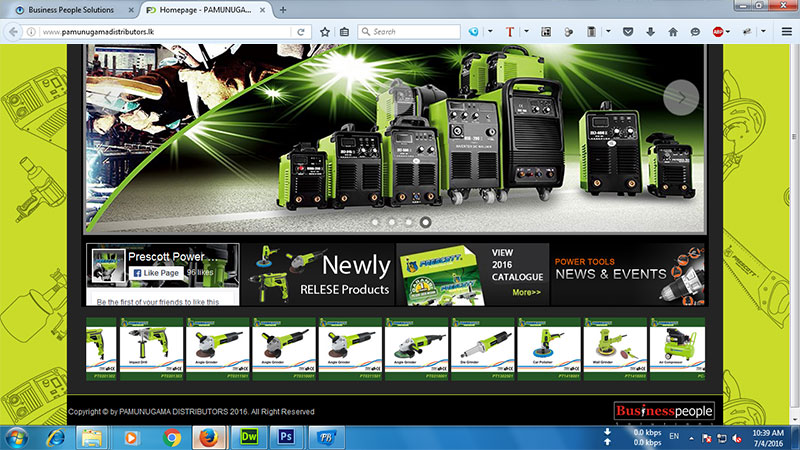Click the speaker toolbar extension icon

pos(568,32)
